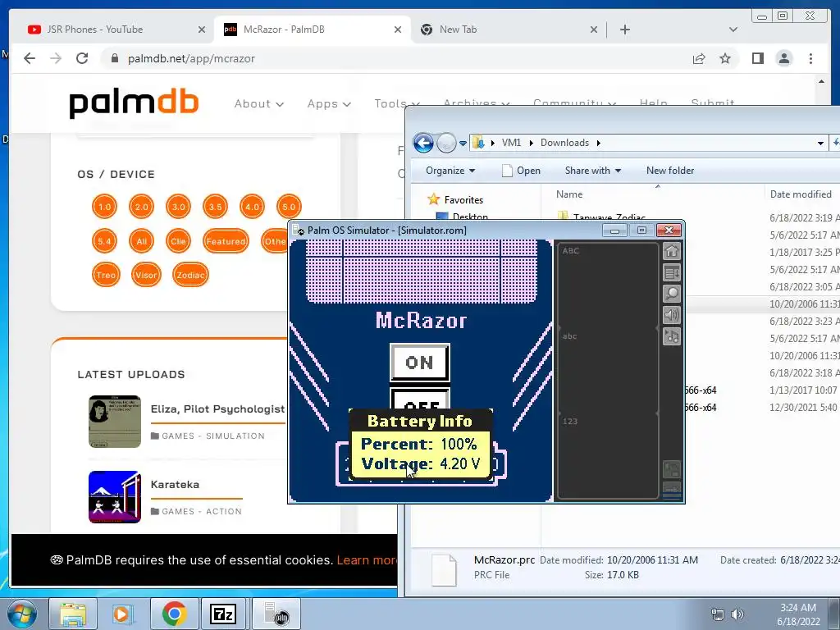
Task: Expand the Chrome tab search chevron
Action: coord(733,30)
